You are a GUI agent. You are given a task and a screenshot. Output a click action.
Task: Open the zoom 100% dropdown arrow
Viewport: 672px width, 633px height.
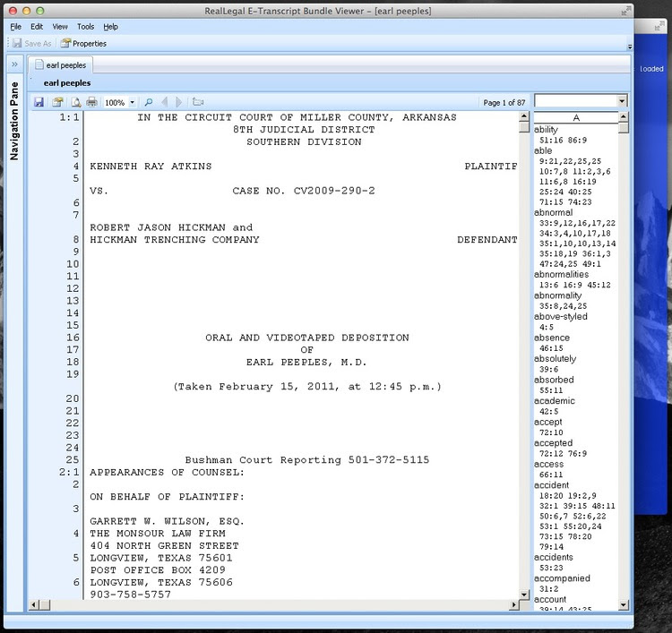132,102
